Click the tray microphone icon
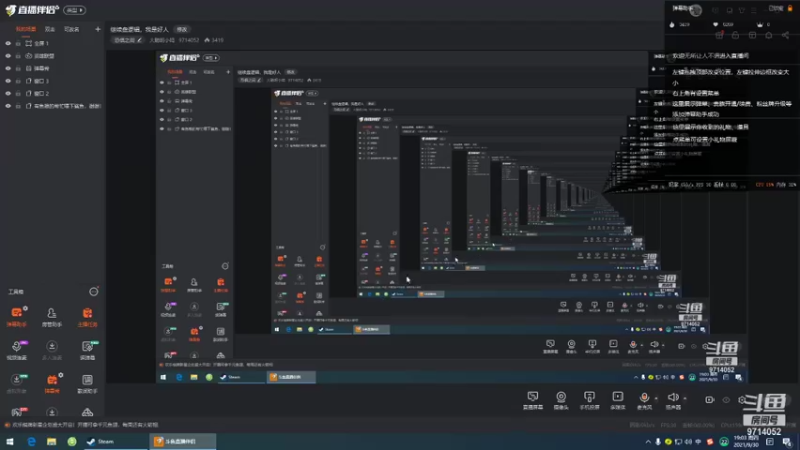Viewport: 800px width, 450px height. click(658, 442)
